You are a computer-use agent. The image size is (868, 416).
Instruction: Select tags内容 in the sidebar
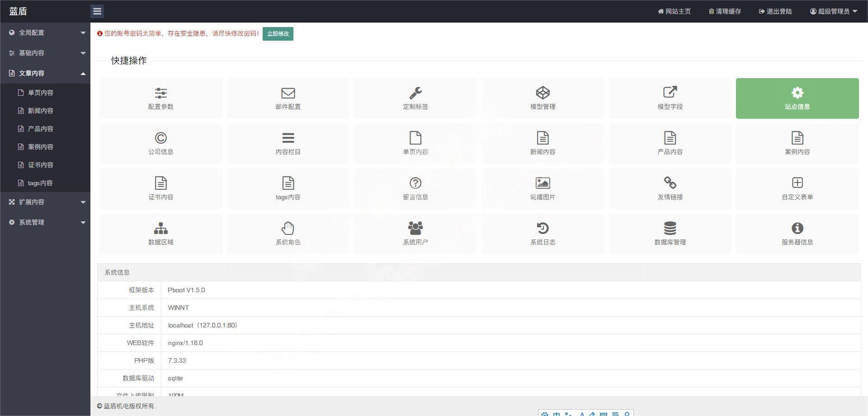[45, 183]
